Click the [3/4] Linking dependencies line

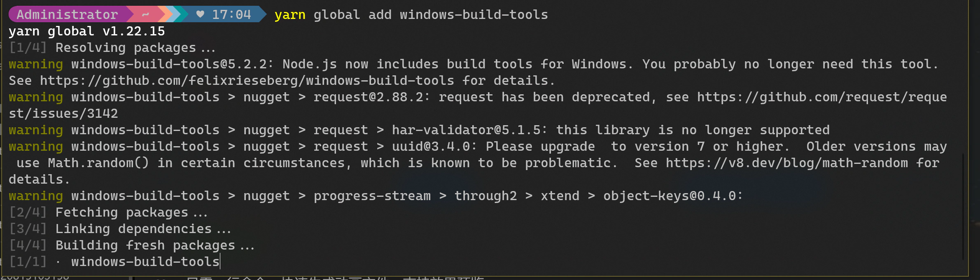pyautogui.click(x=120, y=229)
